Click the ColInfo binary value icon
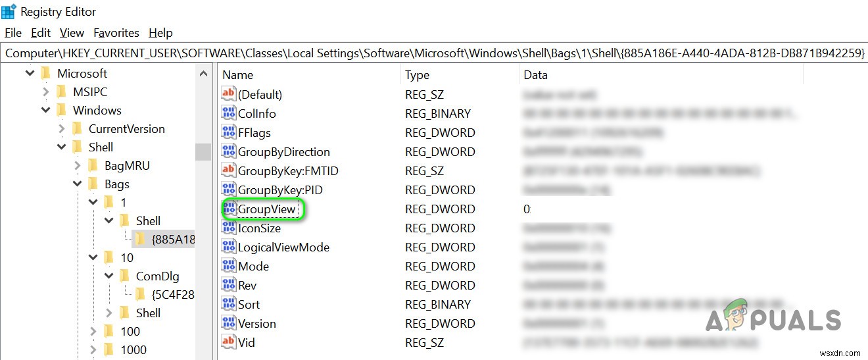The width and height of the screenshot is (868, 360). point(229,113)
